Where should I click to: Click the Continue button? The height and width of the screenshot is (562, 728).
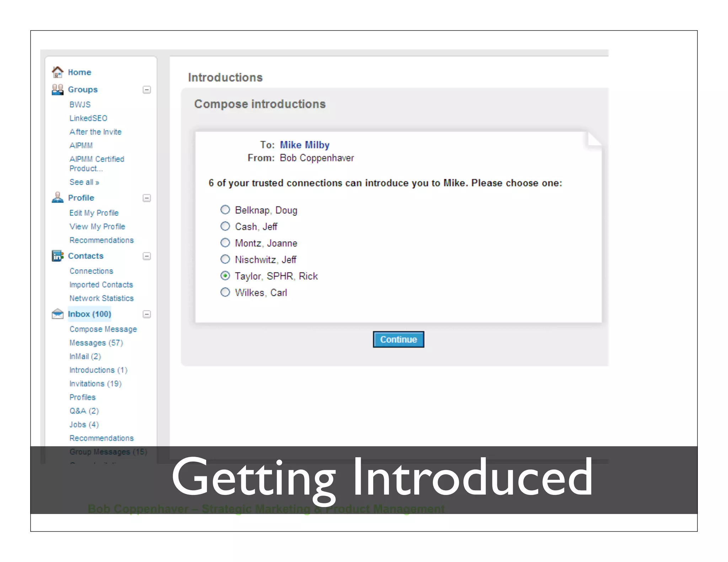398,340
